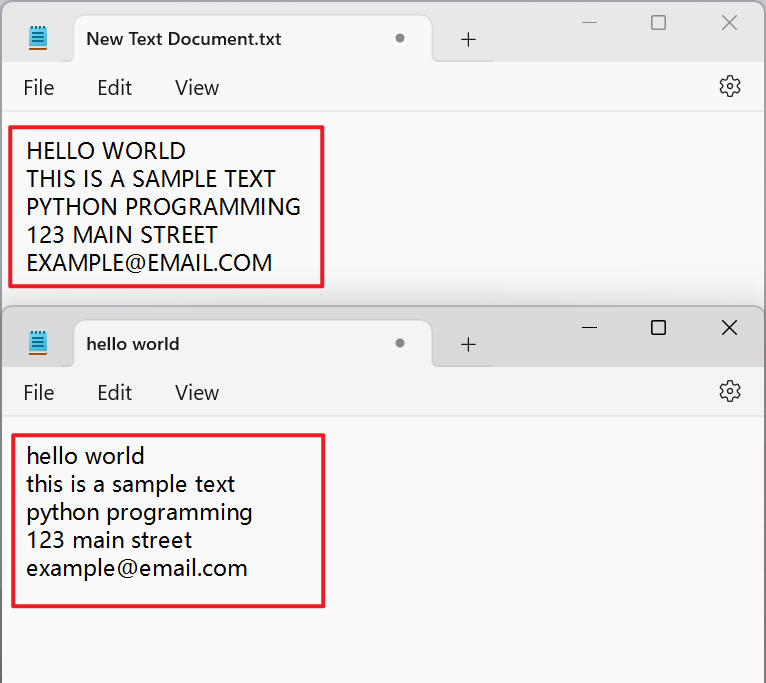Click Notepad app icon left of hello world tab
Image resolution: width=766 pixels, height=683 pixels.
tap(39, 343)
